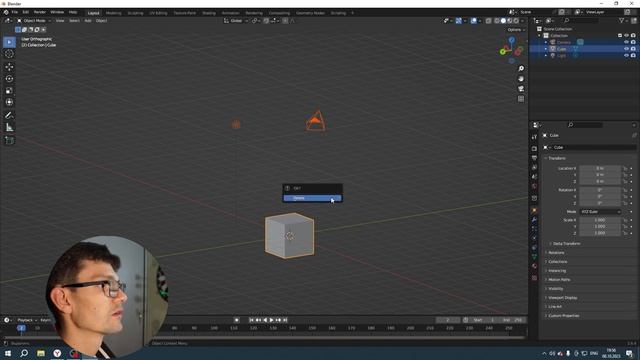Open the Add menu in viewport header

click(88, 20)
